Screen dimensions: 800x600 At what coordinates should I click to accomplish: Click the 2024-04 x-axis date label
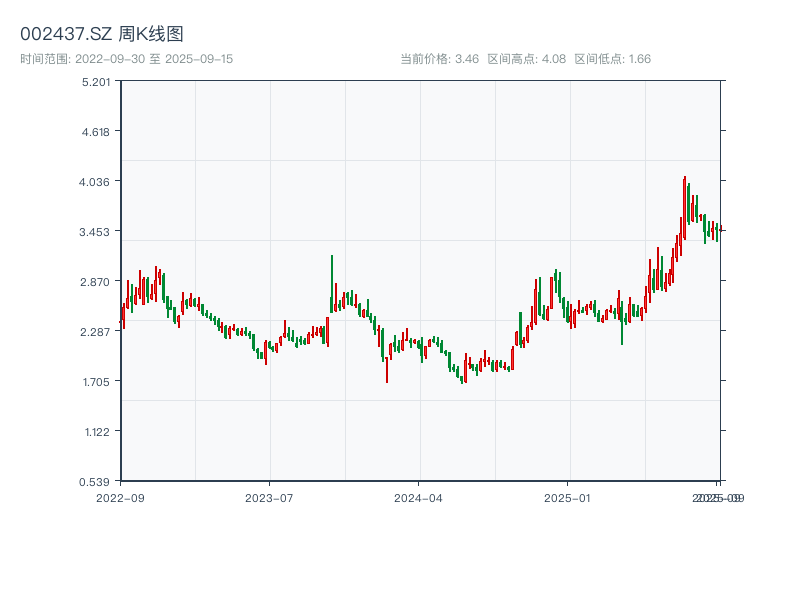419,497
